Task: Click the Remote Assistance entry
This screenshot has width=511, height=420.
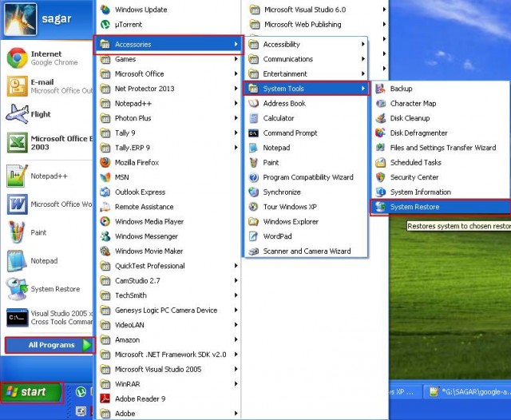Action: pyautogui.click(x=168, y=207)
